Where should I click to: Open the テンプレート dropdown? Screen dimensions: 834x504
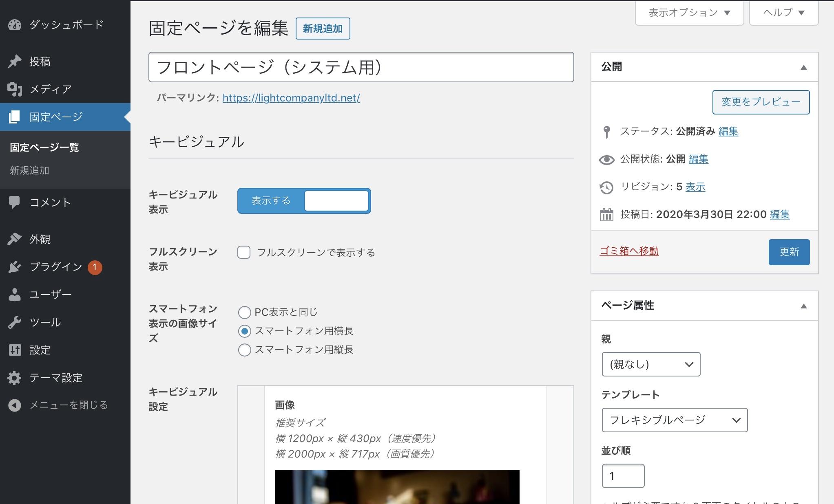coord(675,420)
